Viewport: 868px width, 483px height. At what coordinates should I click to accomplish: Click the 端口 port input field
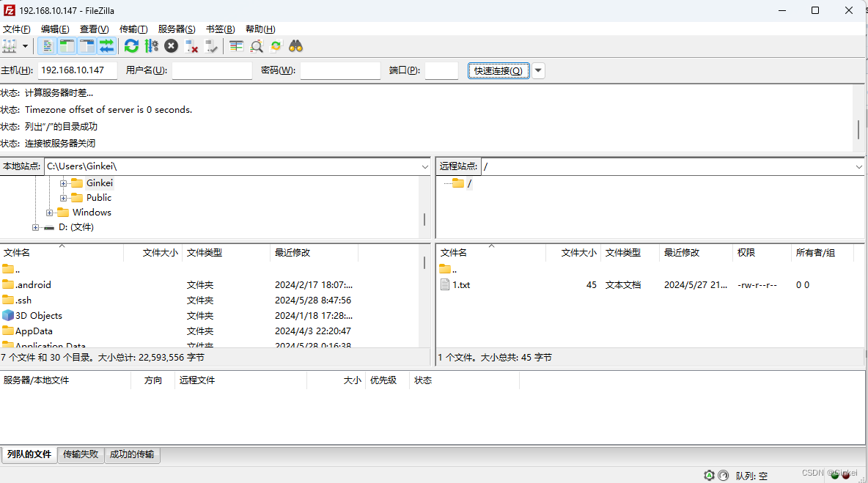pos(442,70)
